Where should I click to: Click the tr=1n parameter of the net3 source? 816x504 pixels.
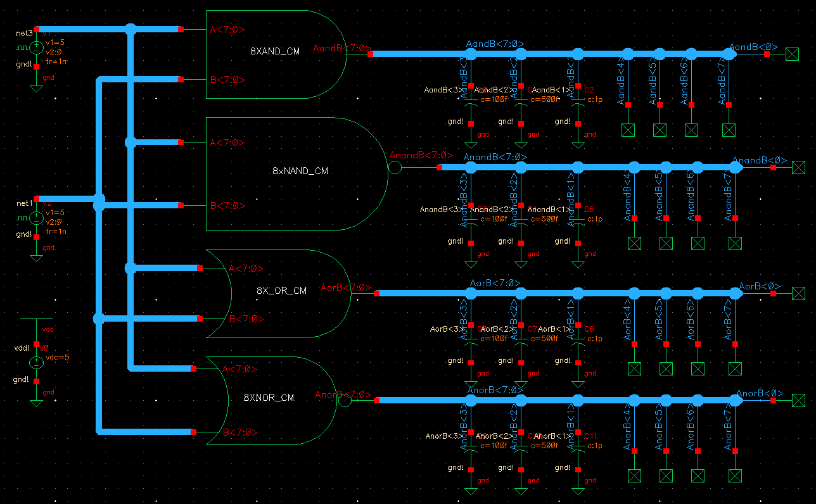pos(56,61)
